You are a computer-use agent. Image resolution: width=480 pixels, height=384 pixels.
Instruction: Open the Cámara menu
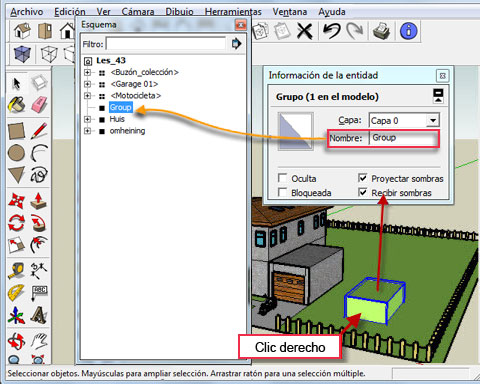138,12
